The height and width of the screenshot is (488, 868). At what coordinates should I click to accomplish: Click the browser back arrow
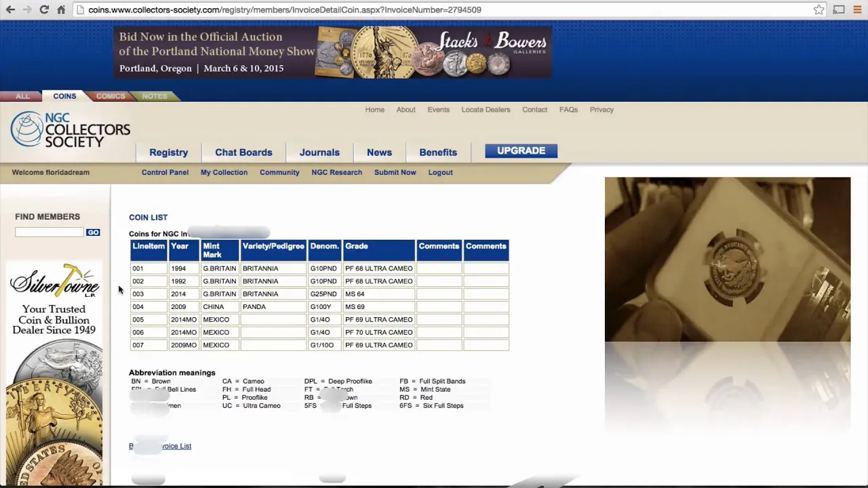[10, 9]
